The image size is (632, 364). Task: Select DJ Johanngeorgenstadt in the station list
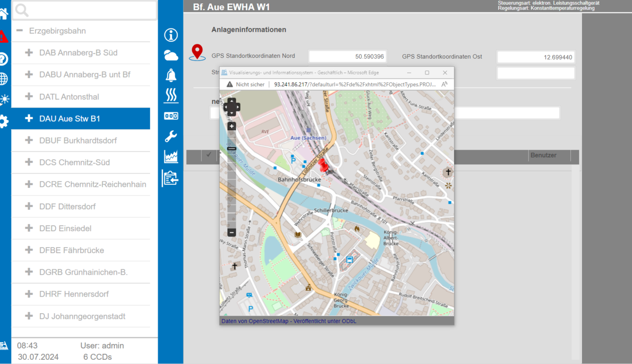82,316
